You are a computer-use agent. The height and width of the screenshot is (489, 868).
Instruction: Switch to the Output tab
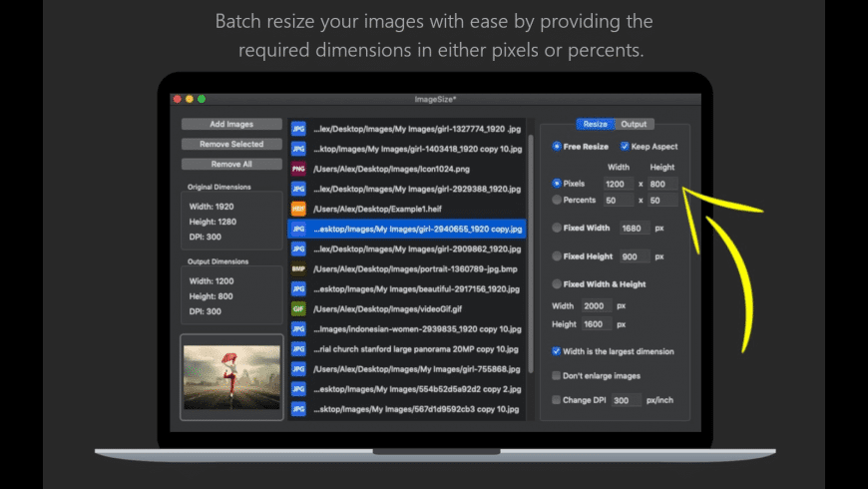[x=634, y=124]
